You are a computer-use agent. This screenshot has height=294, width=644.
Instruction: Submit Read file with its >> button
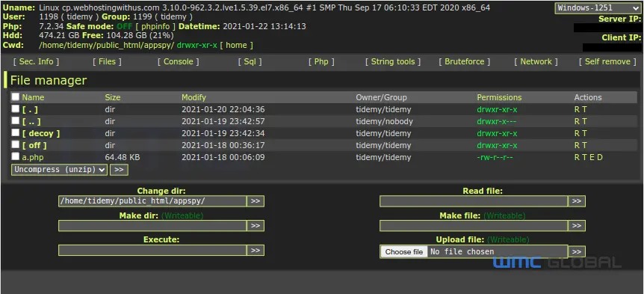pyautogui.click(x=577, y=201)
